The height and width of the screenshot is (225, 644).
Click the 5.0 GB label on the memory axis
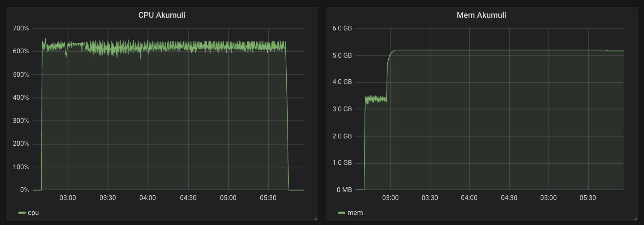click(x=342, y=55)
